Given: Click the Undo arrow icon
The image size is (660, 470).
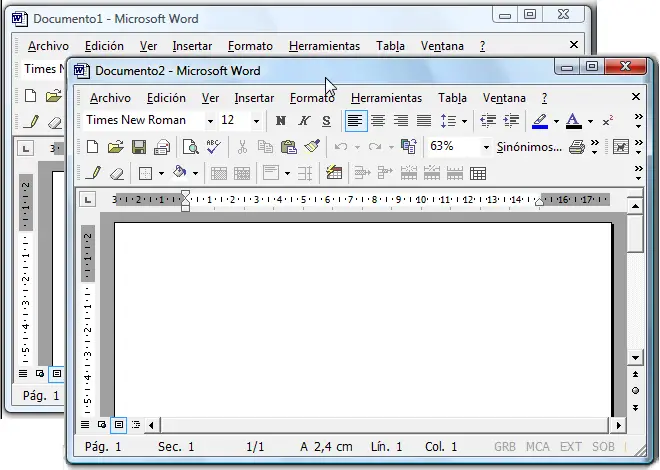Looking at the screenshot, I should coord(341,147).
